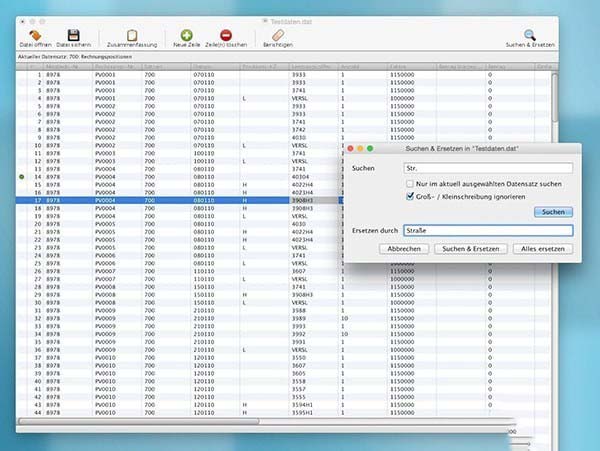
Task: Select table row number 1
Action: (x=180, y=74)
